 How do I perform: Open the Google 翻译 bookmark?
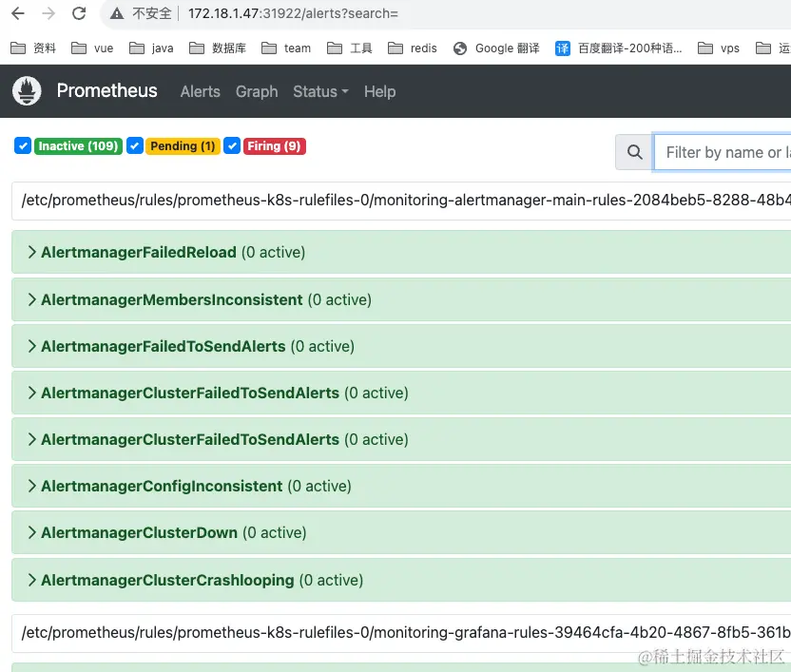point(496,48)
